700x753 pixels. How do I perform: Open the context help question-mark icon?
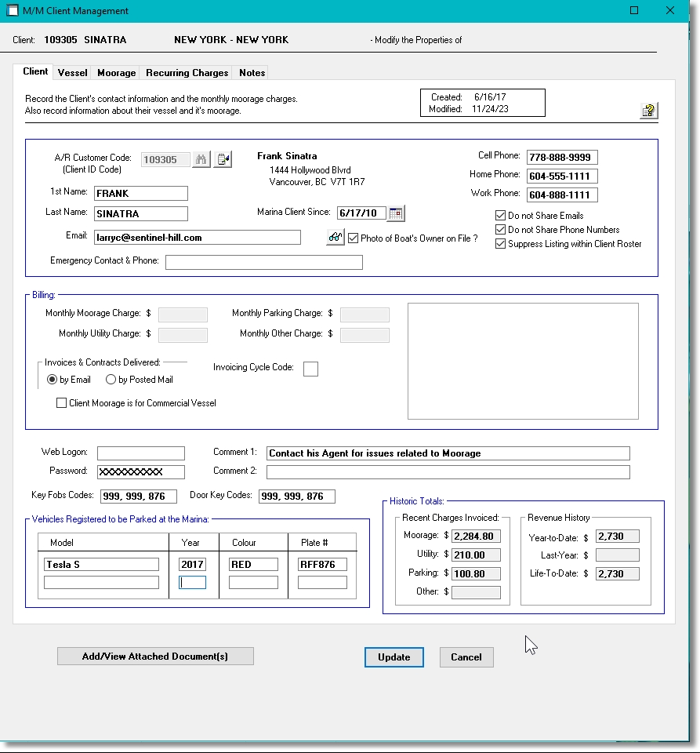(647, 111)
